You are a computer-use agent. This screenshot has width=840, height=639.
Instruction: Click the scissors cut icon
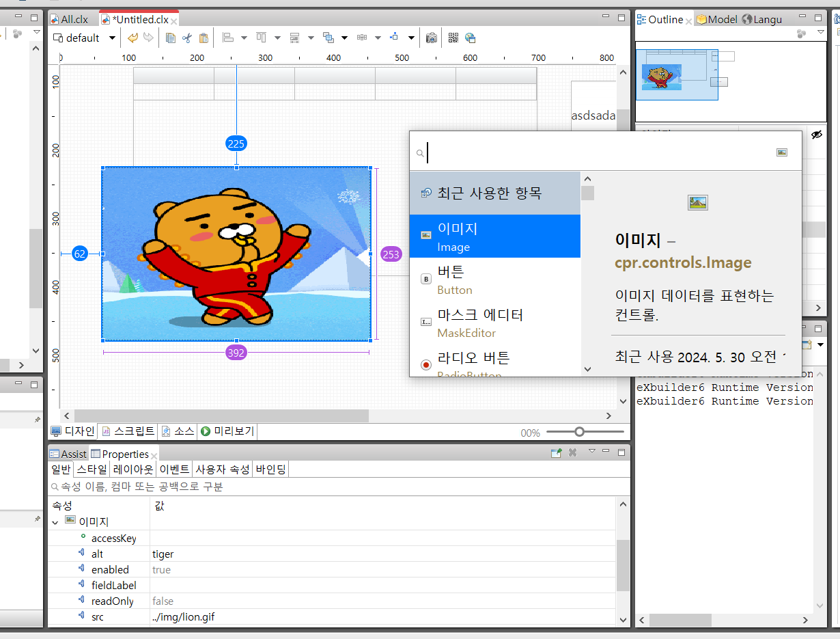coord(186,38)
